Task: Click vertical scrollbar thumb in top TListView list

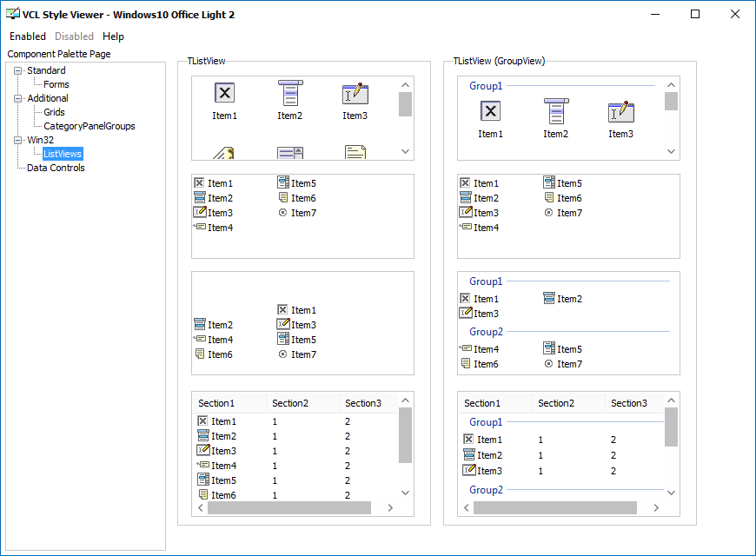Action: pyautogui.click(x=406, y=104)
